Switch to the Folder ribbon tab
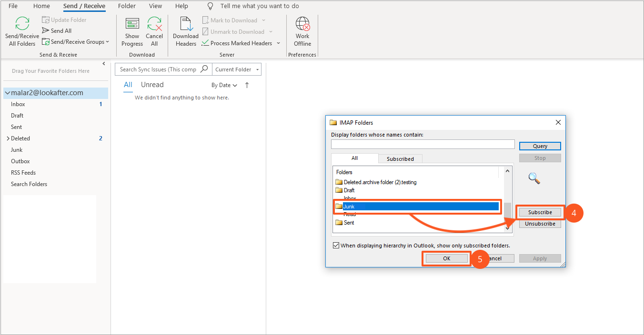This screenshot has height=335, width=644. click(127, 6)
